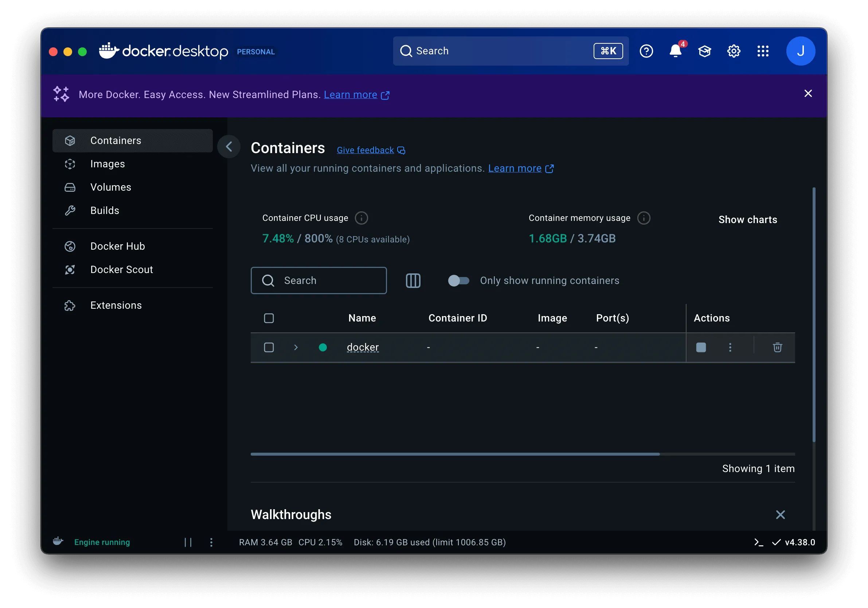Screen dimensions: 868x608
Task: Click the horizontal table scrollbar
Action: [455, 454]
